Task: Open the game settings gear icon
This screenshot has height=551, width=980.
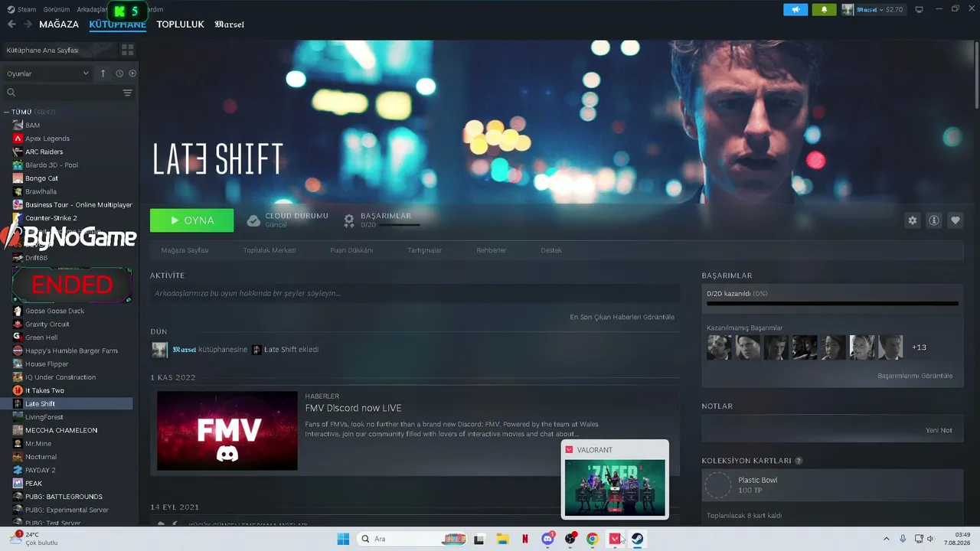Action: 912,220
